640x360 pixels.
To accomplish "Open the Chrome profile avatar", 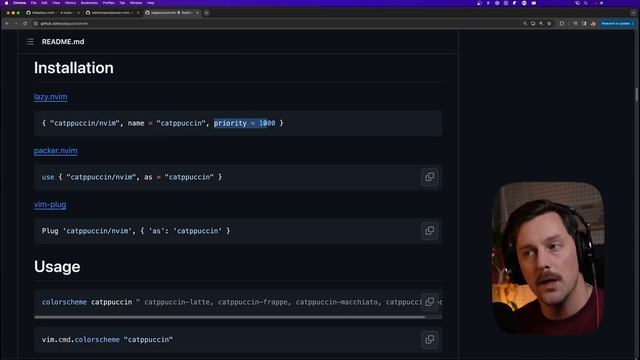I will 593,24.
